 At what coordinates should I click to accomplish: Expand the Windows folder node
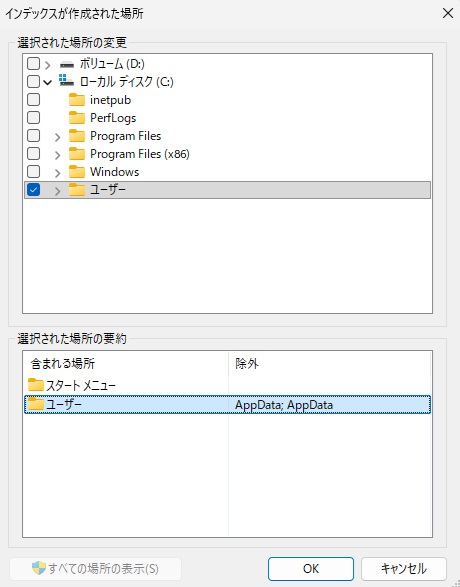click(x=57, y=173)
